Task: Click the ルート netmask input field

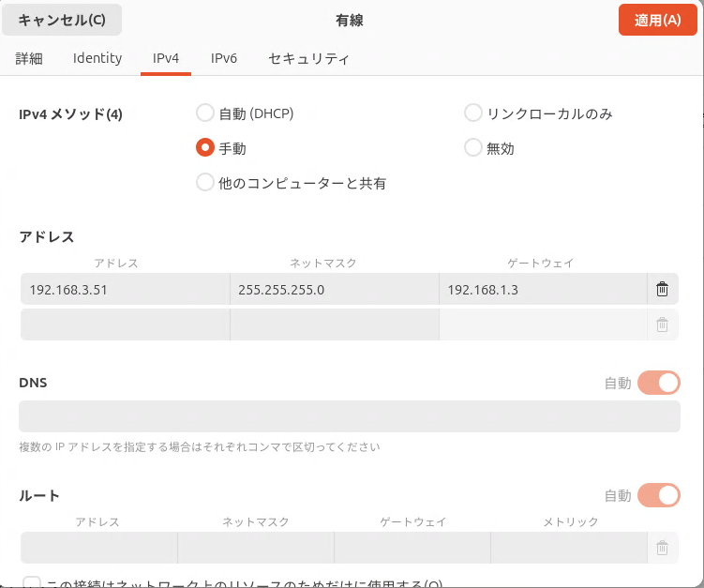Action: [x=256, y=548]
